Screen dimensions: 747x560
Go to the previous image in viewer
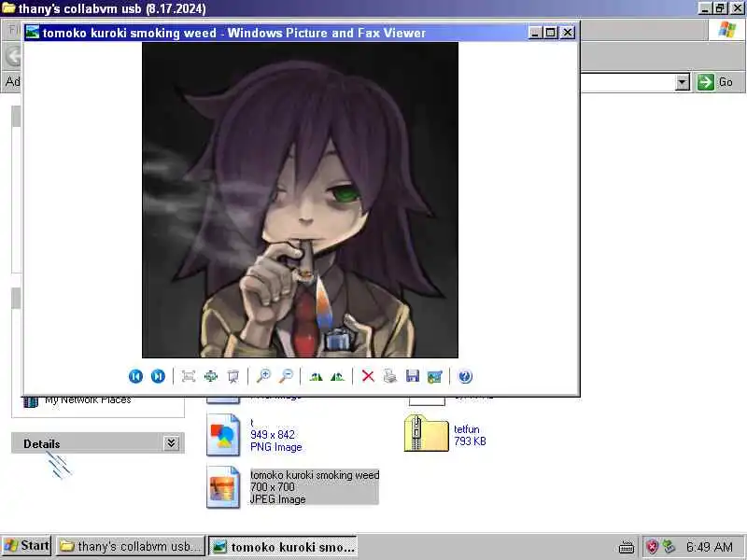[135, 376]
